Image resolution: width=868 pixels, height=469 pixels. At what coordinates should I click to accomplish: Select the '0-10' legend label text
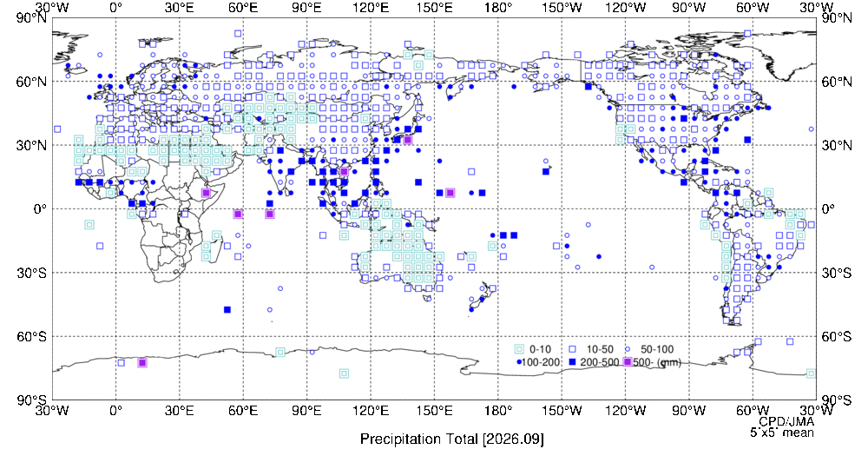click(540, 349)
